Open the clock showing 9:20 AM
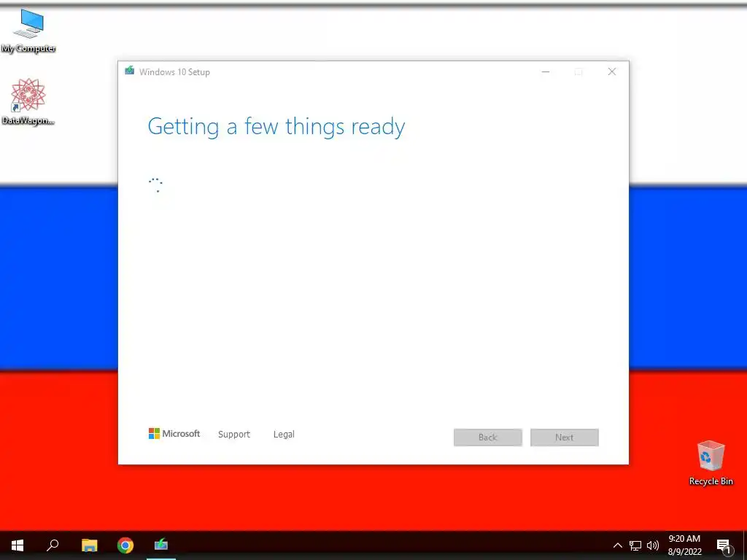 684,545
